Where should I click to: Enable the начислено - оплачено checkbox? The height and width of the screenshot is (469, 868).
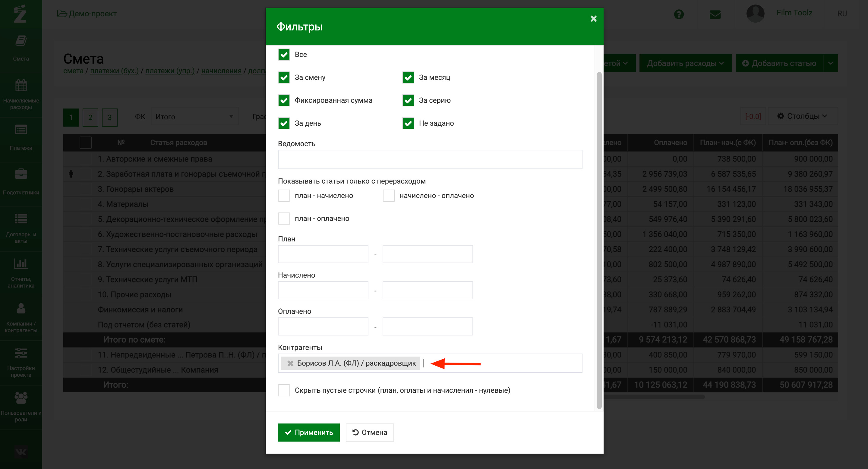(x=389, y=195)
